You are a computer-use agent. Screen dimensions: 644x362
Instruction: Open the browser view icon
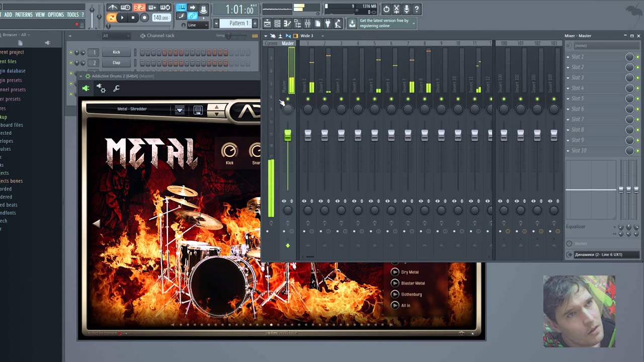coord(297,24)
